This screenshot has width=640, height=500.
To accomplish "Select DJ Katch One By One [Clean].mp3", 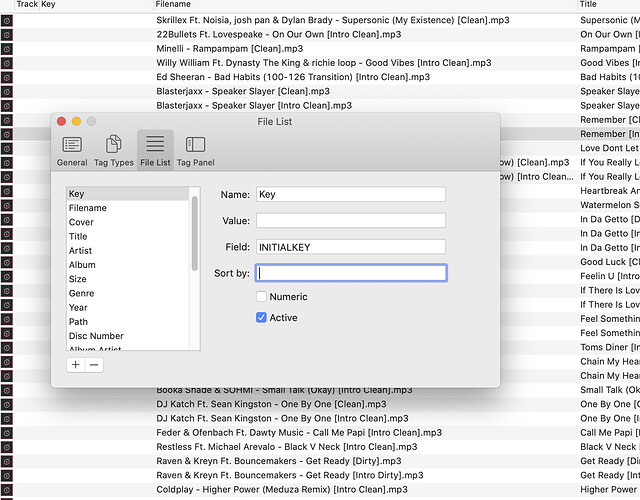I will tap(271, 404).
